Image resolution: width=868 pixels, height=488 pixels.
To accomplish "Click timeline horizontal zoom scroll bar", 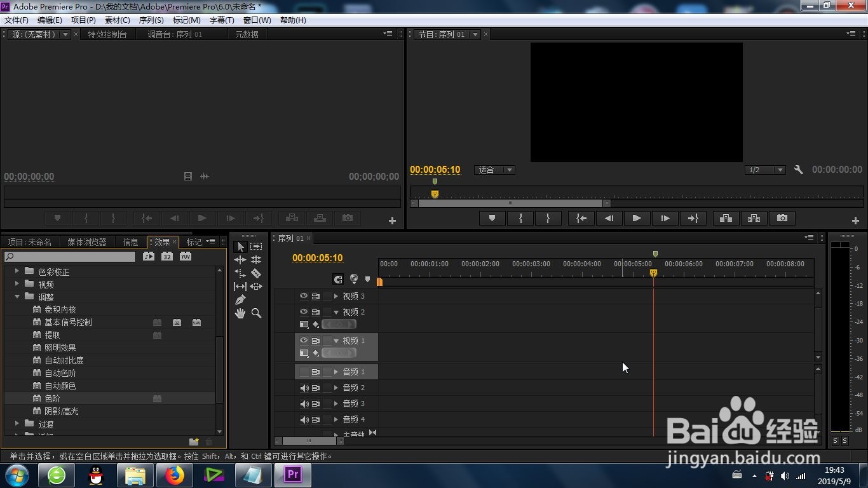I will click(x=309, y=441).
